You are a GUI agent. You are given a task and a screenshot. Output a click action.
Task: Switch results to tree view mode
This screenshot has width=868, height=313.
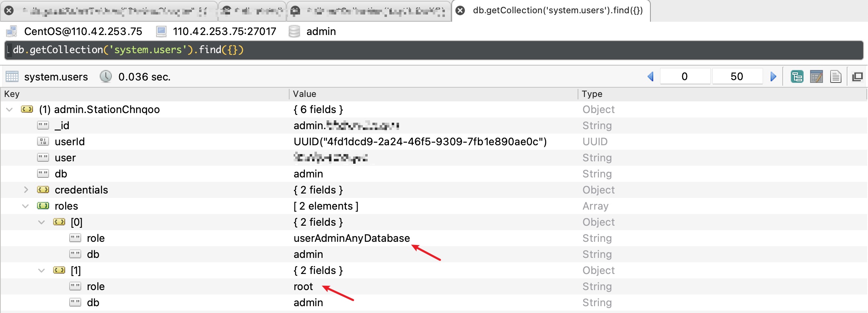point(797,76)
